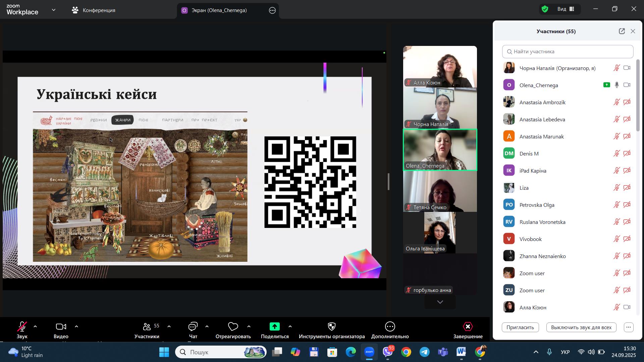Image resolution: width=644 pixels, height=362 pixels.
Task: Click the React heart icon
Action: 233,327
